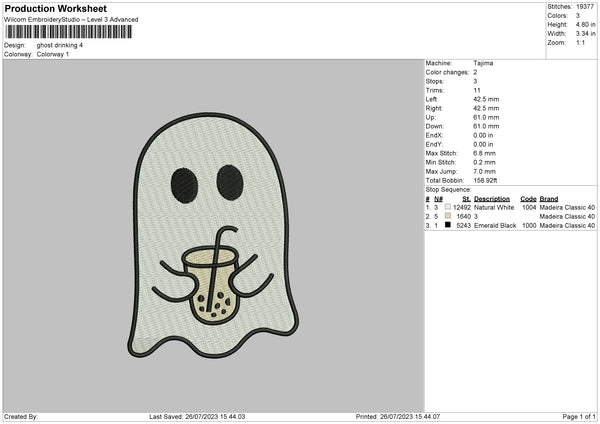Viewport: 600px width, 424px height.
Task: Select the 'Emerald Black' description text
Action: pyautogui.click(x=495, y=225)
